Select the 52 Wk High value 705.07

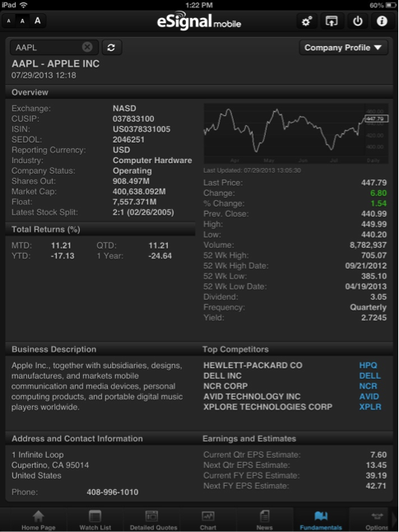tap(373, 255)
